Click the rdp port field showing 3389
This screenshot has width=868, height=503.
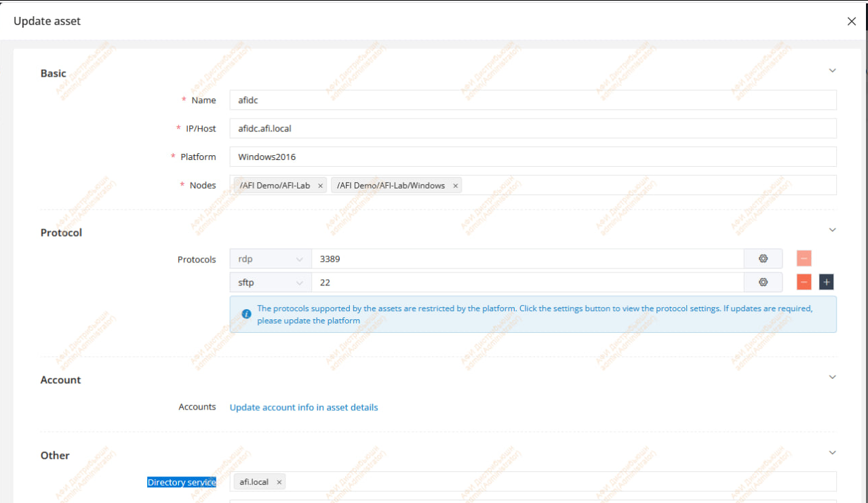click(527, 259)
